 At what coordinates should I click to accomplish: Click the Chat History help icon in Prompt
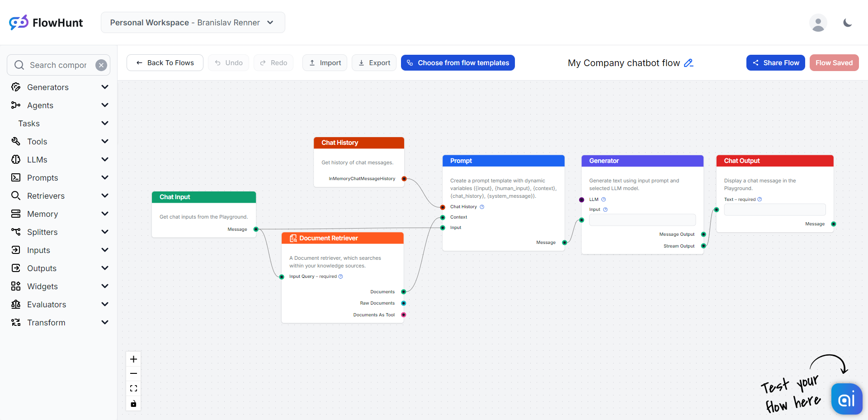482,207
